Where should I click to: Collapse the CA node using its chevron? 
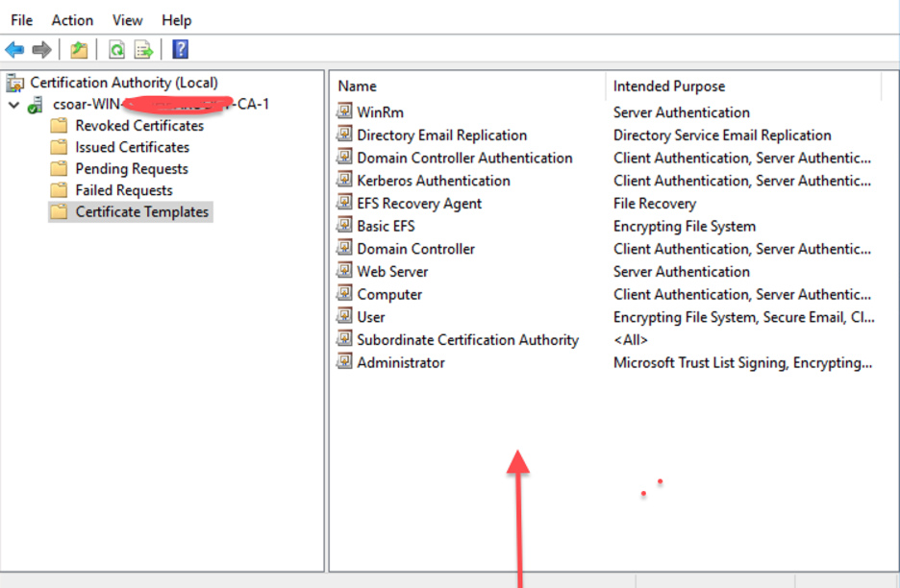coord(13,104)
